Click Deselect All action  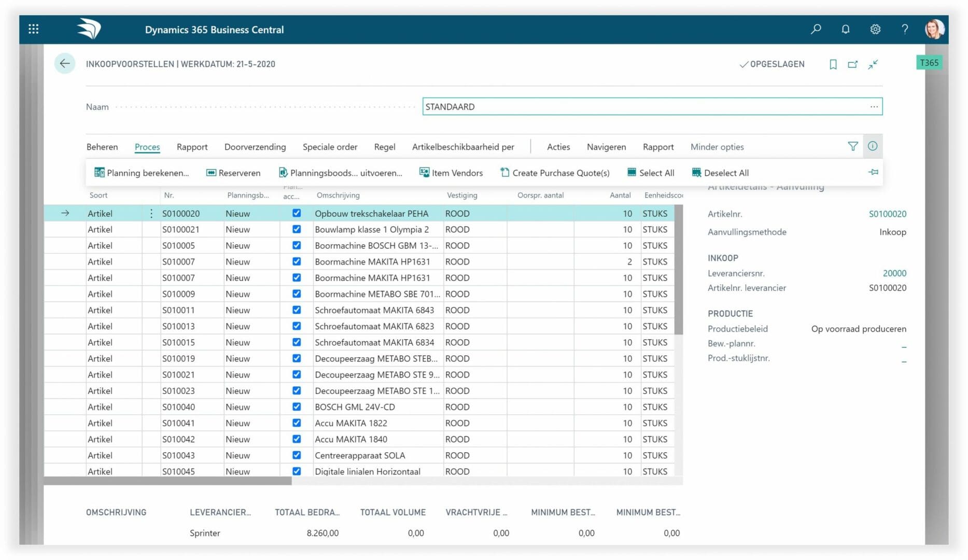720,173
